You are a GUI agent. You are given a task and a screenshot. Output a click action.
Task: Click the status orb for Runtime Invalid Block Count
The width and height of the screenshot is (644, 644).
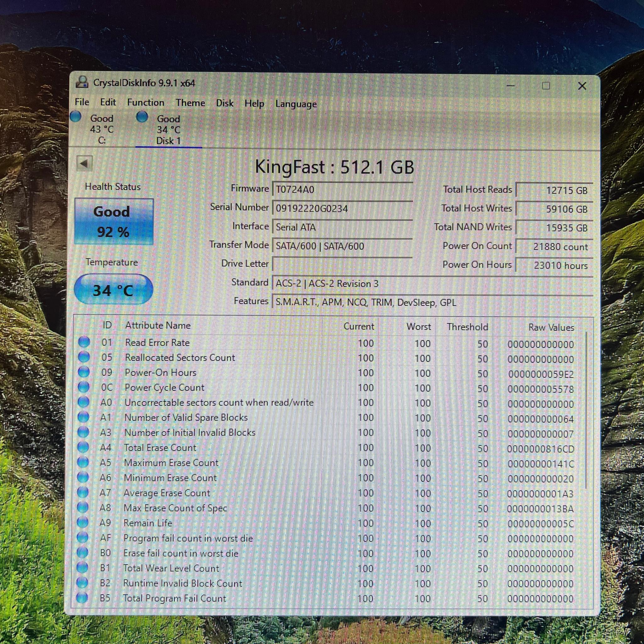click(82, 583)
